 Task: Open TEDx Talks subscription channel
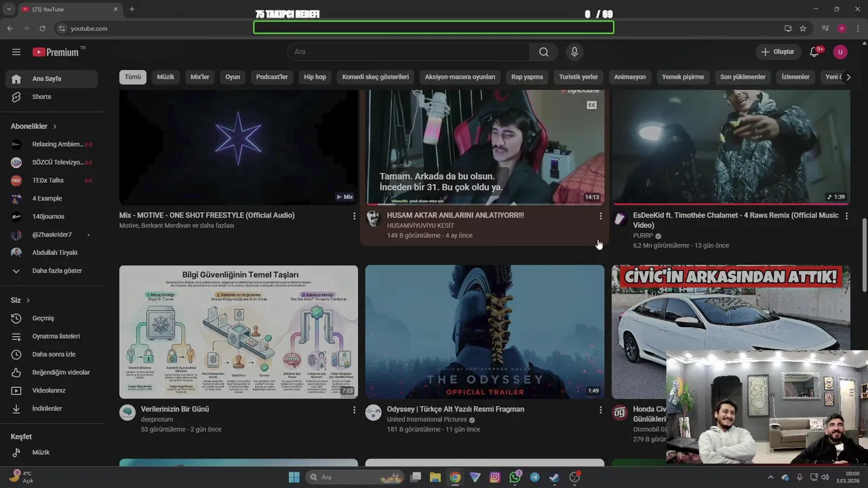coord(52,180)
